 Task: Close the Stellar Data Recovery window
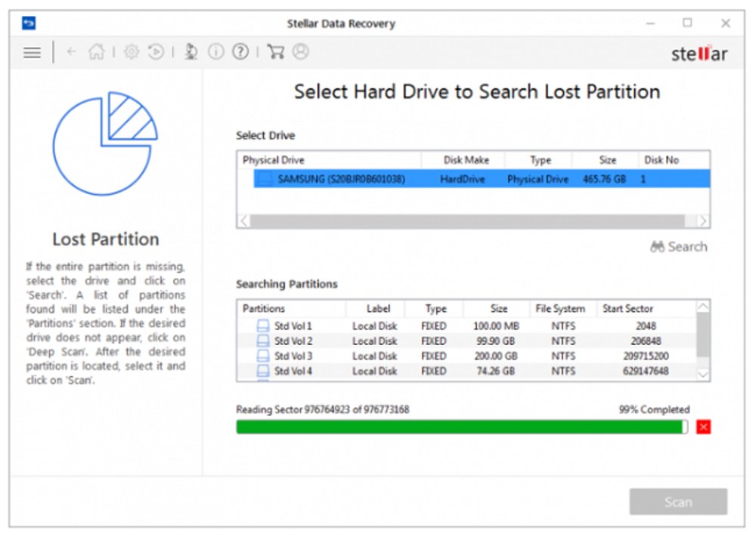pyautogui.click(x=726, y=23)
